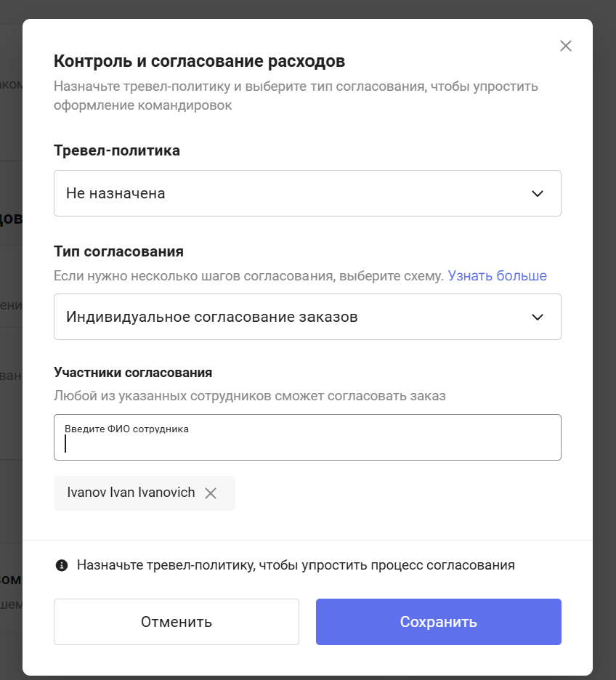The height and width of the screenshot is (680, 616).
Task: Click the «Тип согласования» section heading
Action: tap(118, 251)
